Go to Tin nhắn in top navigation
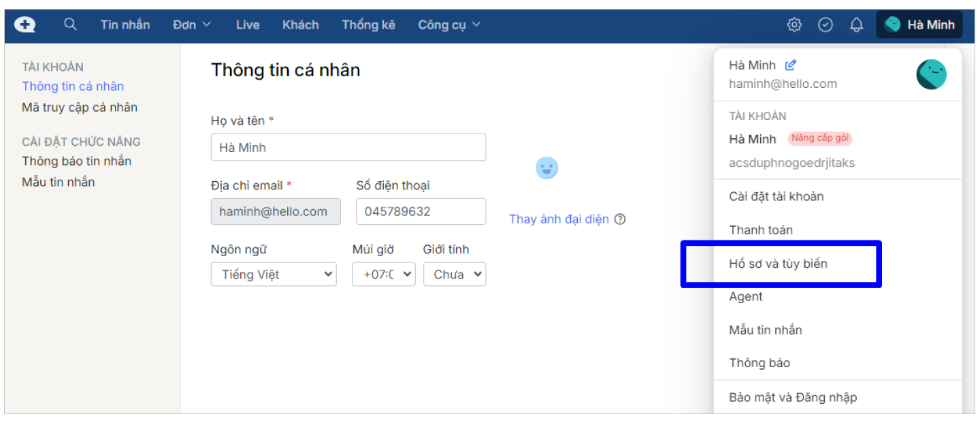 click(125, 25)
